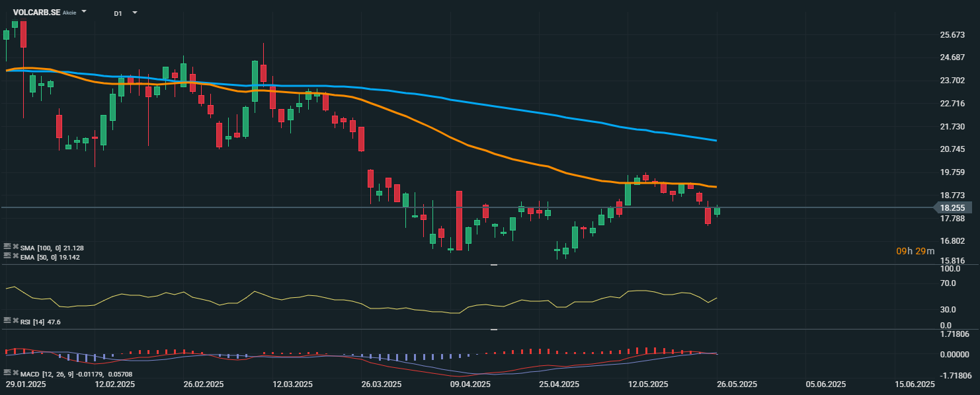Click the D1 timeframe label
Image resolution: width=980 pixels, height=395 pixels.
pyautogui.click(x=118, y=13)
